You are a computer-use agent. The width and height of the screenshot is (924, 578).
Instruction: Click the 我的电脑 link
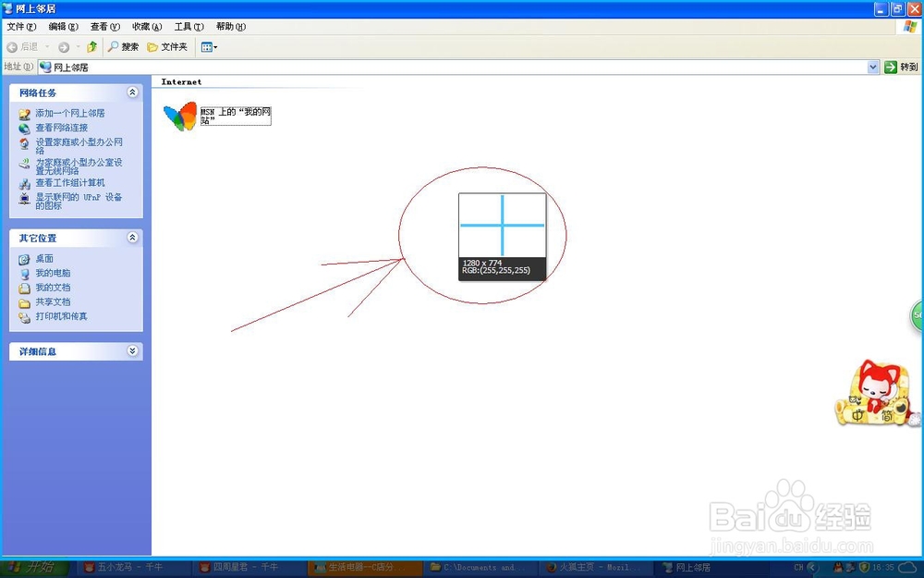click(x=53, y=273)
